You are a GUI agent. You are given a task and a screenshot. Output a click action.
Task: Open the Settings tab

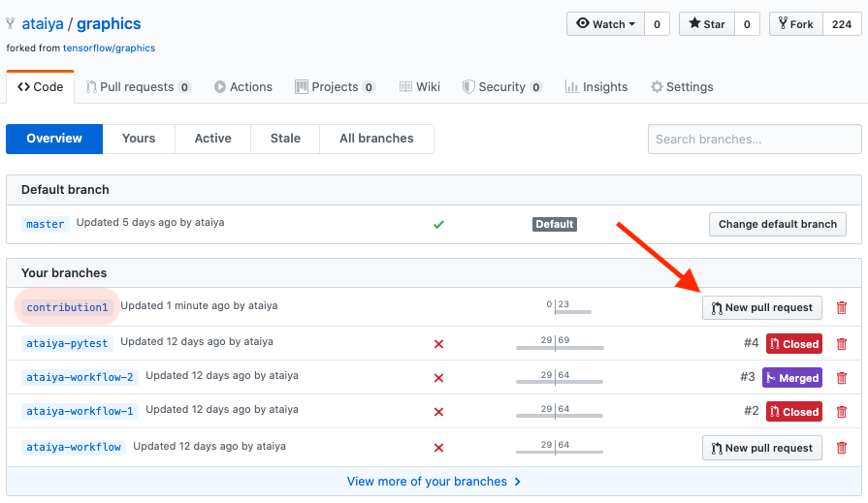(x=682, y=87)
